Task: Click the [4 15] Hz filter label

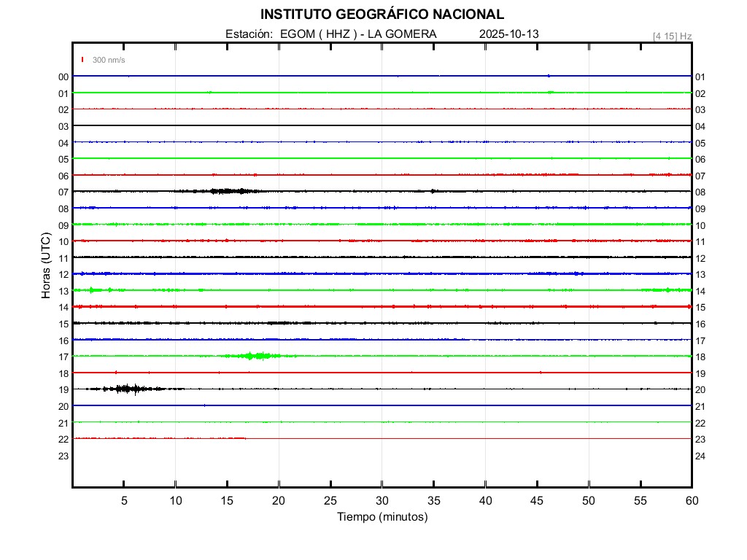Action: (x=672, y=36)
